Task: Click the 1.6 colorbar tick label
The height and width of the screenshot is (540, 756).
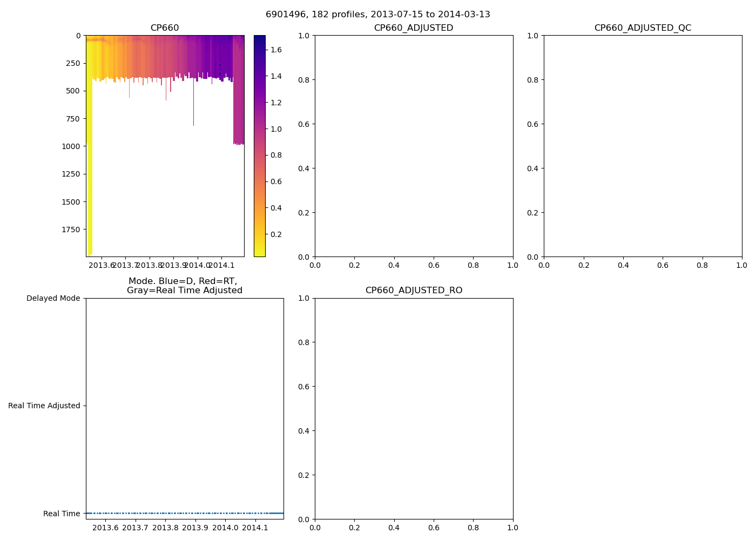Action: pos(276,50)
